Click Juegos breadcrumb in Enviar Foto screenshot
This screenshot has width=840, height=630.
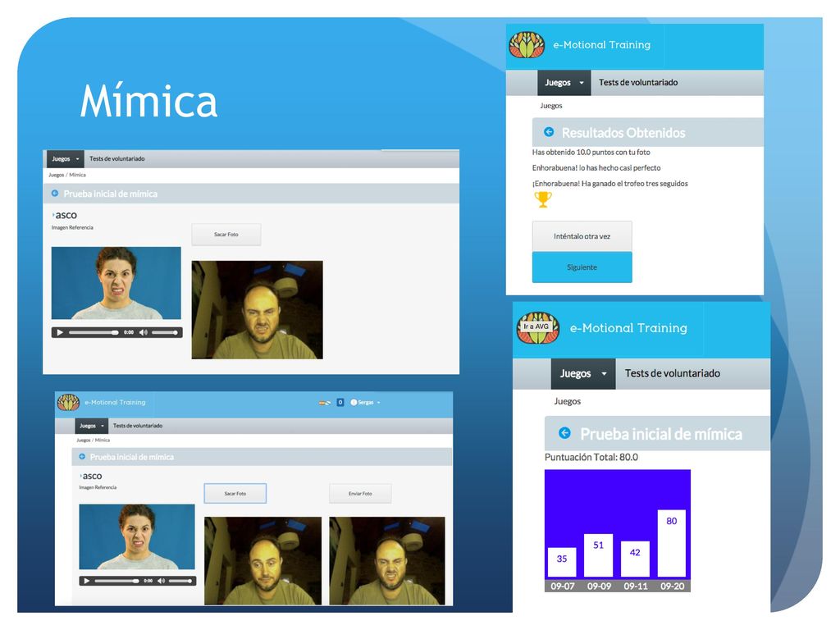(83, 440)
